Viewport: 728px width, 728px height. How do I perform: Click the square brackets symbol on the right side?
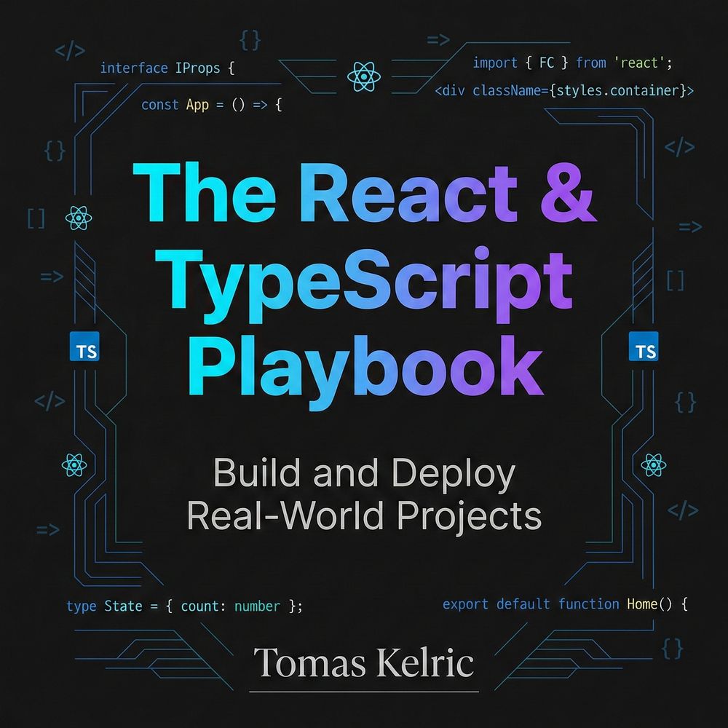(676, 280)
